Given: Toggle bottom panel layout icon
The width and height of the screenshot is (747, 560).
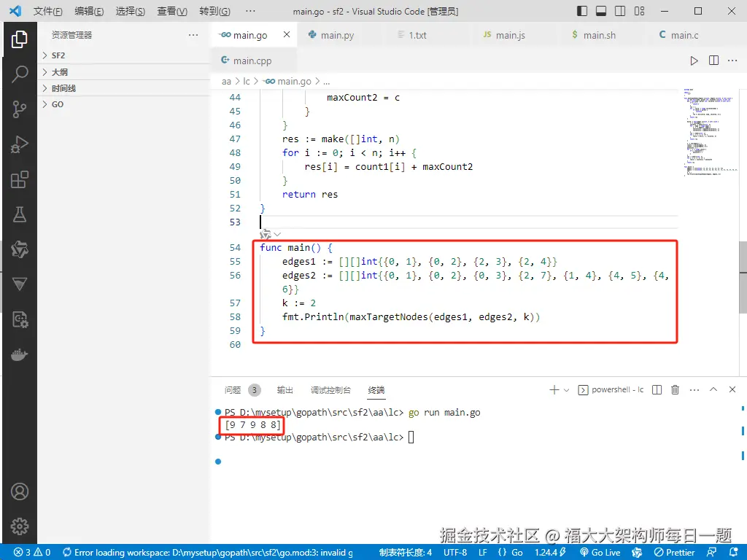Looking at the screenshot, I should [601, 11].
